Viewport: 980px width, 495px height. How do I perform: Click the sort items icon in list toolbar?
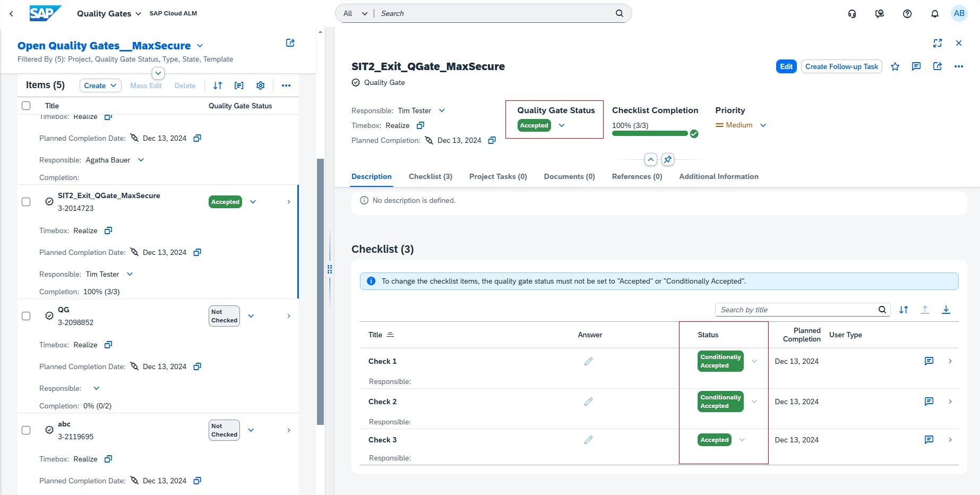(218, 86)
